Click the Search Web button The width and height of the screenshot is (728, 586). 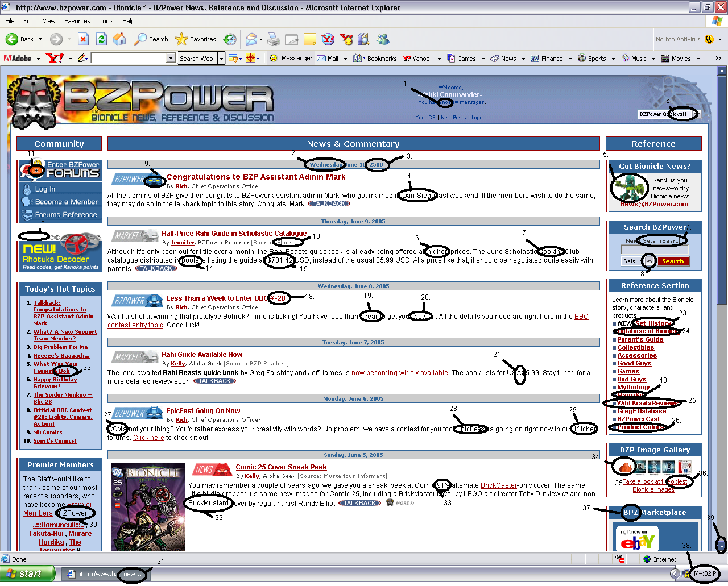[197, 58]
